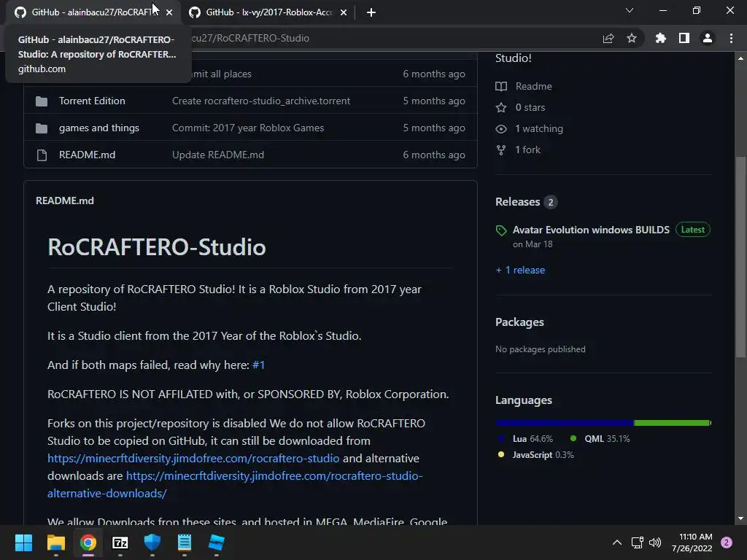Viewport: 747px width, 560px height.
Task: Open the Packages section heading
Action: [519, 322]
